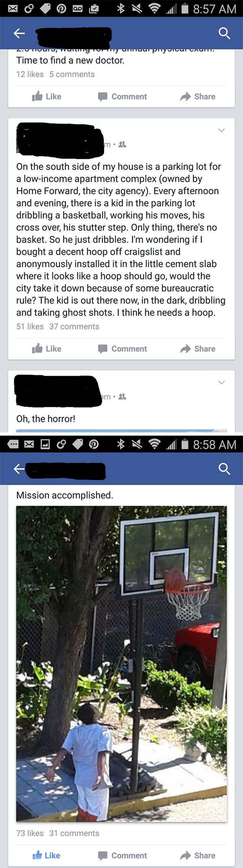Share the parking lot hoop post
Viewport: 243px width, 868px height.
coord(198,348)
